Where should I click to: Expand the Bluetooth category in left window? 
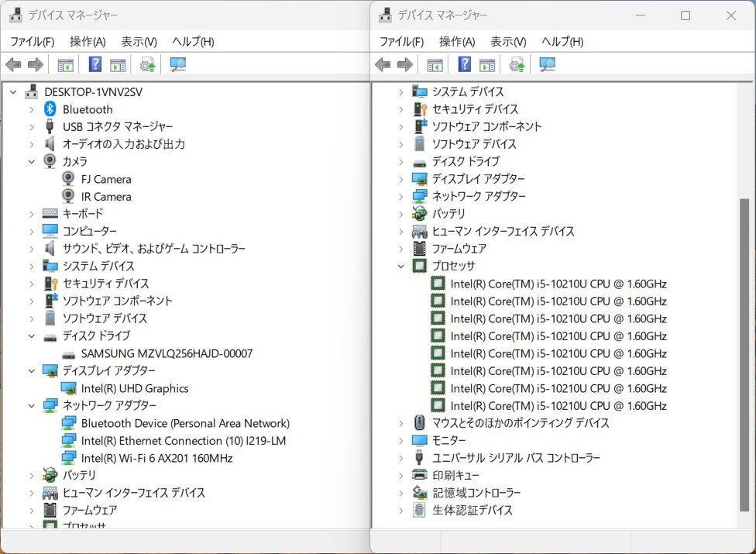(32, 109)
